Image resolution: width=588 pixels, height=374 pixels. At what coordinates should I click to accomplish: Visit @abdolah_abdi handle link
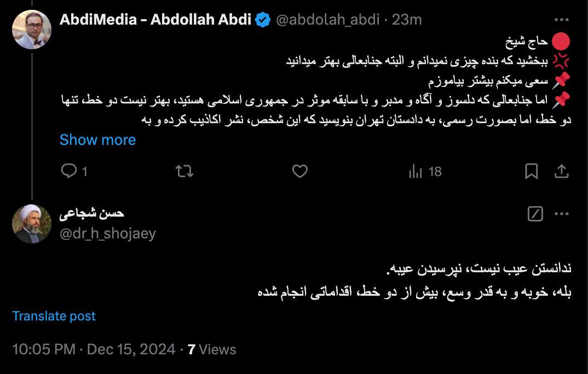(x=328, y=20)
